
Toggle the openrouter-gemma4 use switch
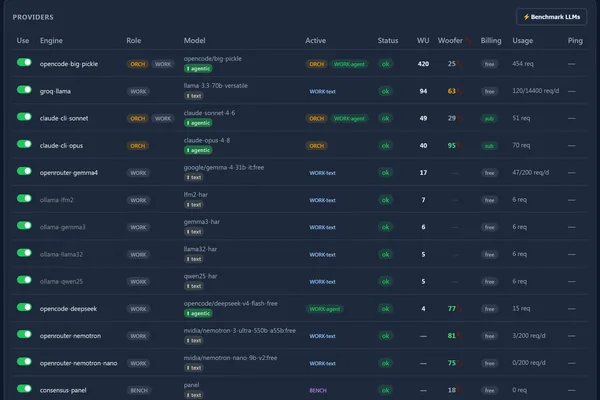[24, 171]
